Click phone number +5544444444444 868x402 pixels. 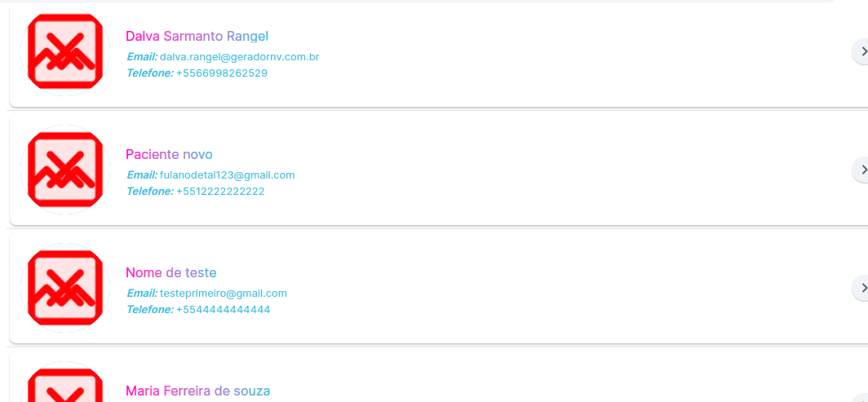coord(223,310)
